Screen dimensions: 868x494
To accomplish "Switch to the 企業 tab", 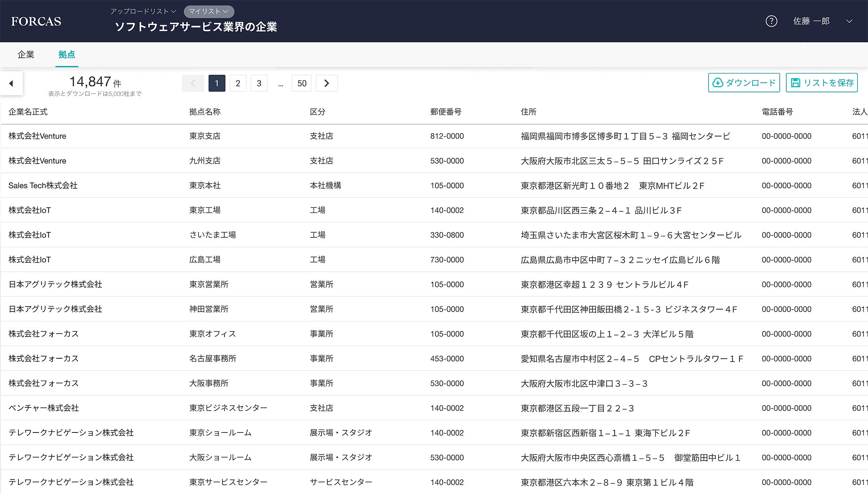I will click(x=26, y=55).
